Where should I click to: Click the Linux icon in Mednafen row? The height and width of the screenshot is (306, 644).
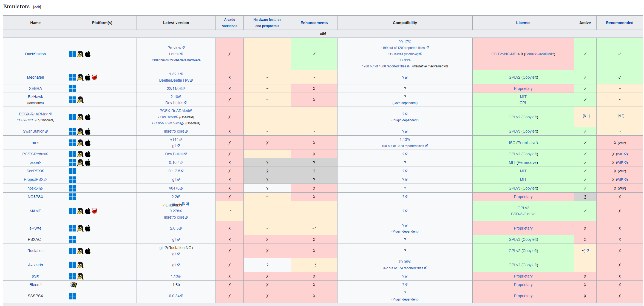click(80, 77)
